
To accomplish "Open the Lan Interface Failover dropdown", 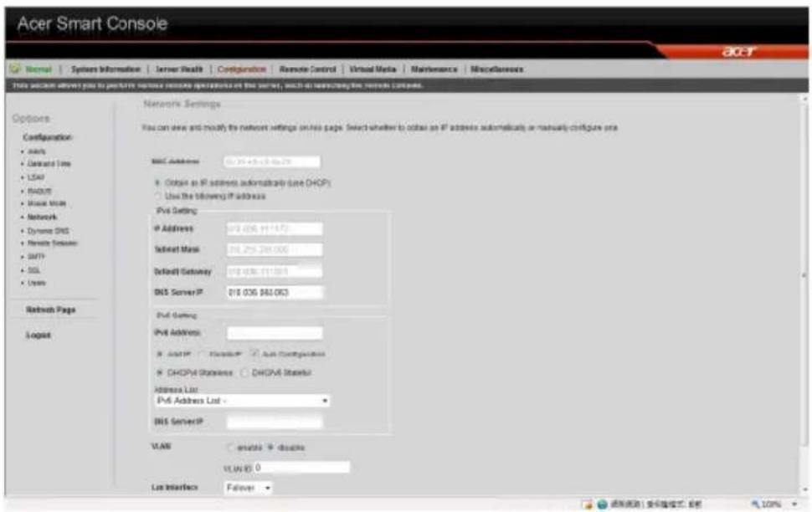I will 249,488.
